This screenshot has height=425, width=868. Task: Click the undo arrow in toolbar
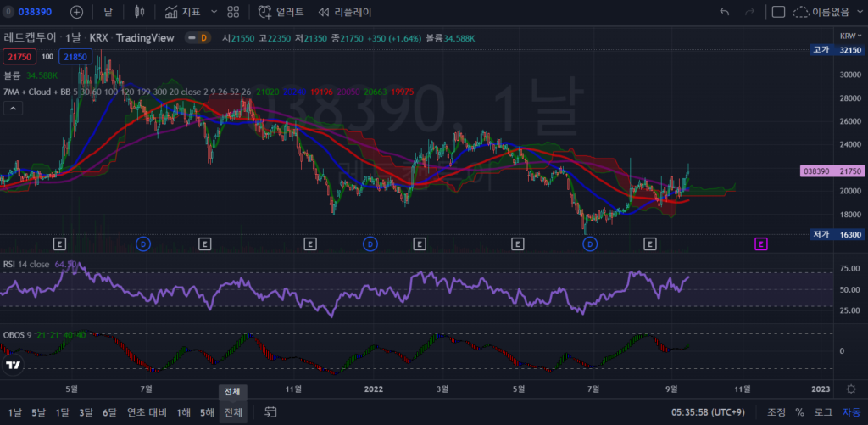724,12
